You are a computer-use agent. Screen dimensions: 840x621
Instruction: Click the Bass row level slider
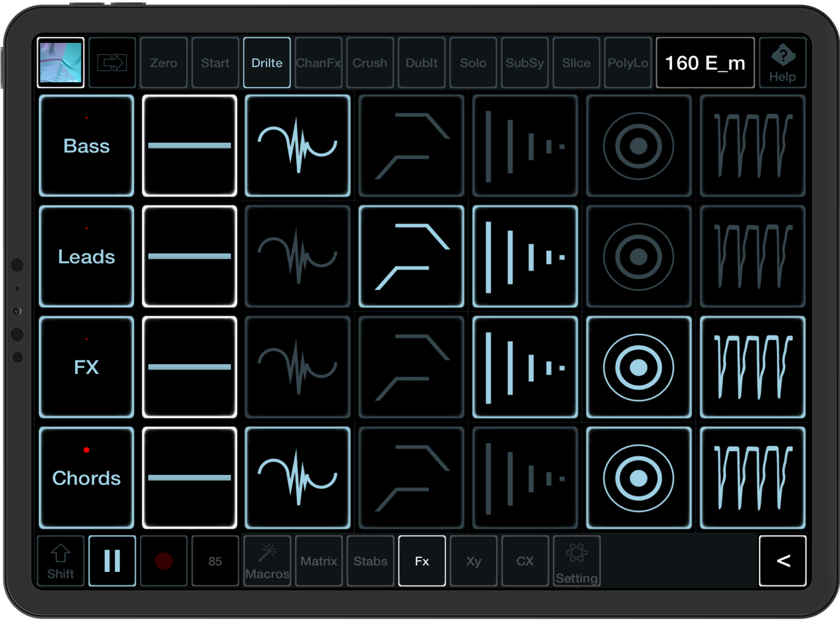click(x=190, y=146)
